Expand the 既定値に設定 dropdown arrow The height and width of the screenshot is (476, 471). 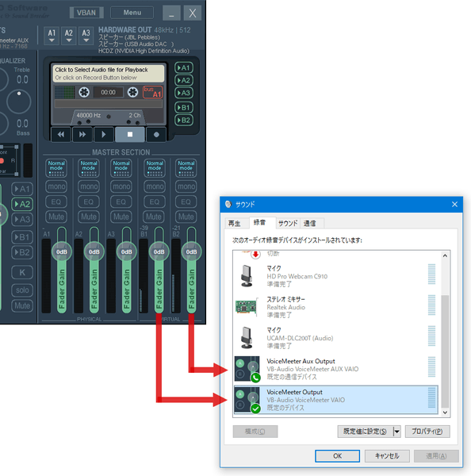coord(397,432)
